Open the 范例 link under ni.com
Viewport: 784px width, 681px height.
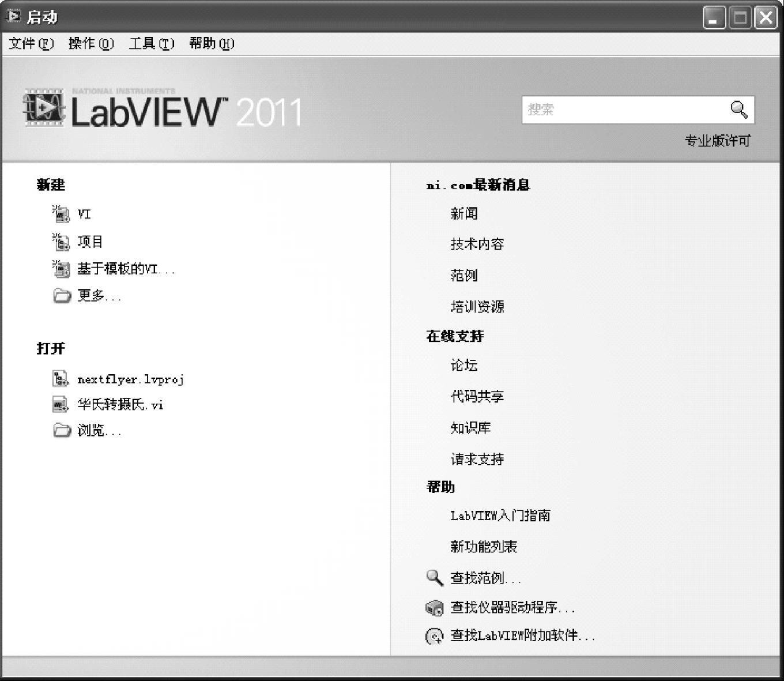[464, 276]
